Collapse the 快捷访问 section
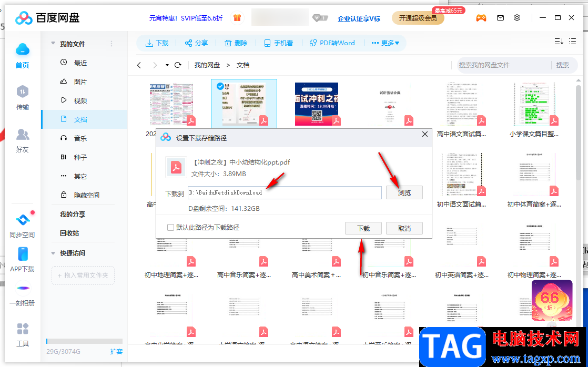Screen dimensions: 588x367 (53, 253)
